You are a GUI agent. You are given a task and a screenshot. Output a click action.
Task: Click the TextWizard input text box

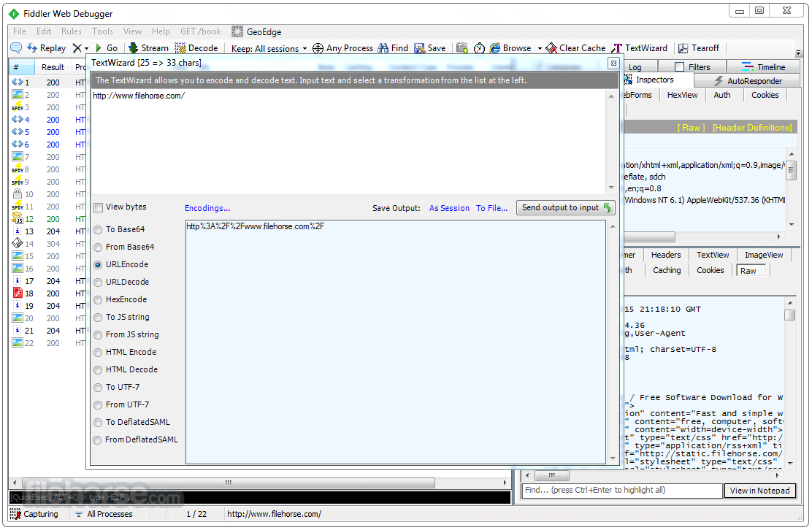tap(348, 142)
